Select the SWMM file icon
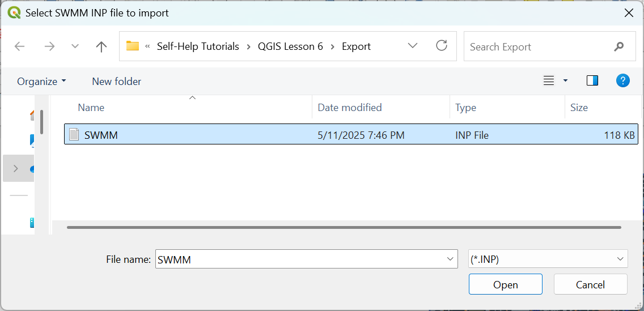The width and height of the screenshot is (644, 311). (74, 134)
